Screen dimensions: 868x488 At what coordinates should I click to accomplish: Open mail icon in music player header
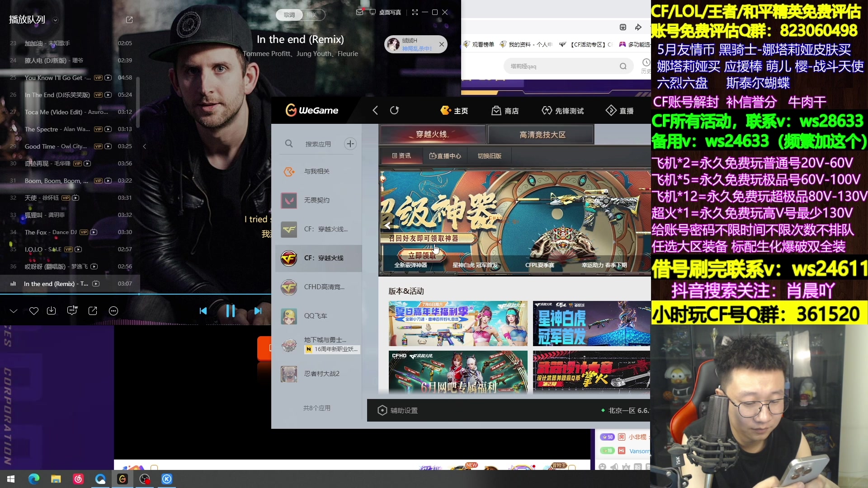[x=359, y=12]
